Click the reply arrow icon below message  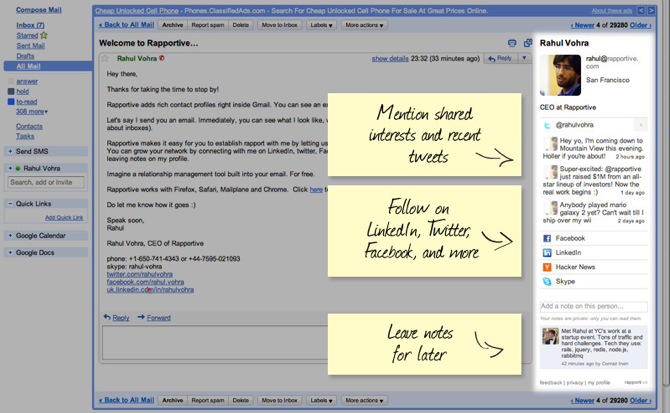point(107,317)
